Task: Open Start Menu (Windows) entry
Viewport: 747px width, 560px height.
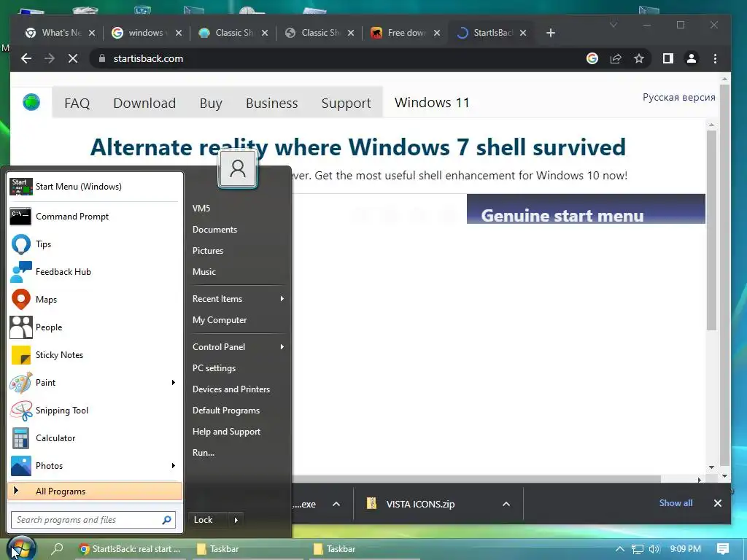Action: [94, 186]
